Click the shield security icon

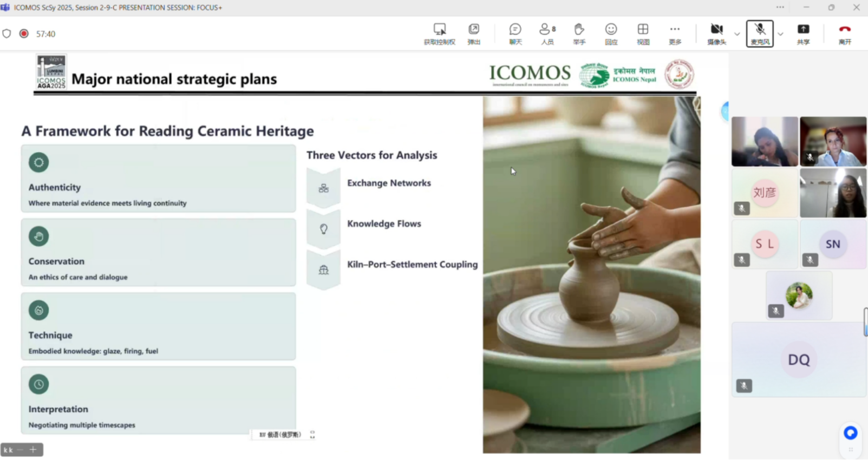coord(6,34)
